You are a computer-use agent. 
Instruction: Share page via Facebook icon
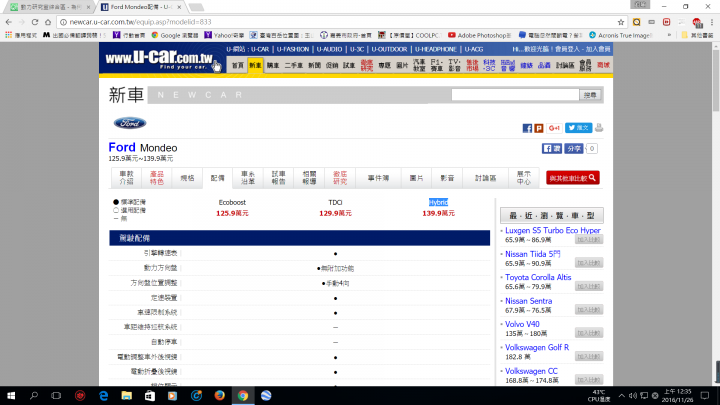tap(527, 128)
